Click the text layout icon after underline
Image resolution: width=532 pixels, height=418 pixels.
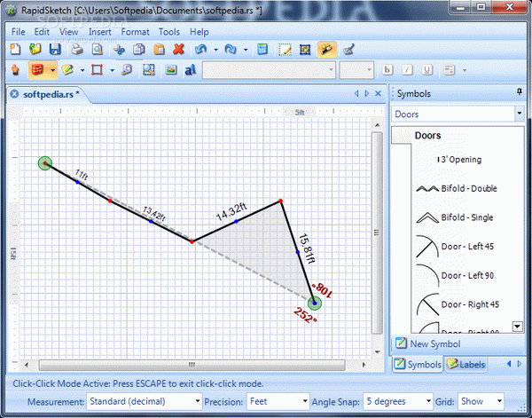[x=450, y=70]
